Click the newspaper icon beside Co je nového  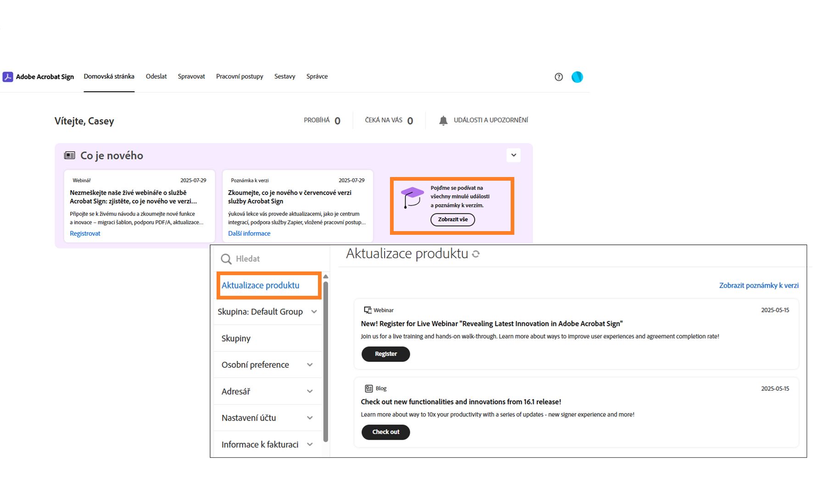click(x=70, y=155)
